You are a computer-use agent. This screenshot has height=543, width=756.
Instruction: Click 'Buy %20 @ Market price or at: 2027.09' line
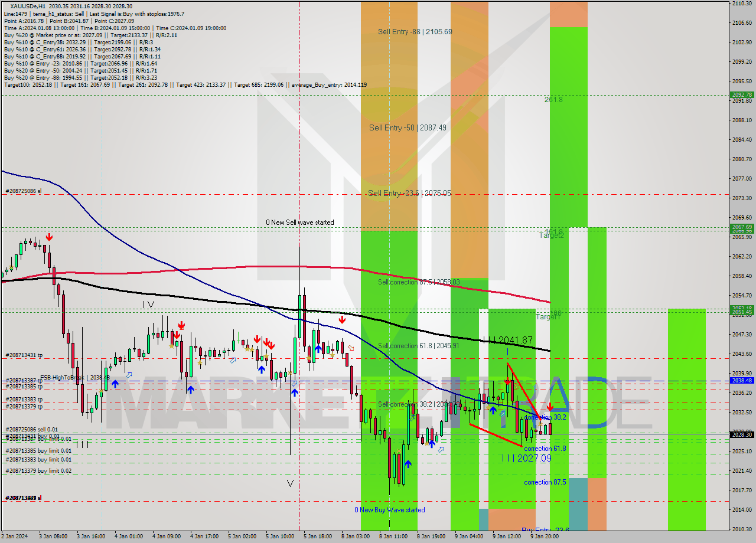53,35
